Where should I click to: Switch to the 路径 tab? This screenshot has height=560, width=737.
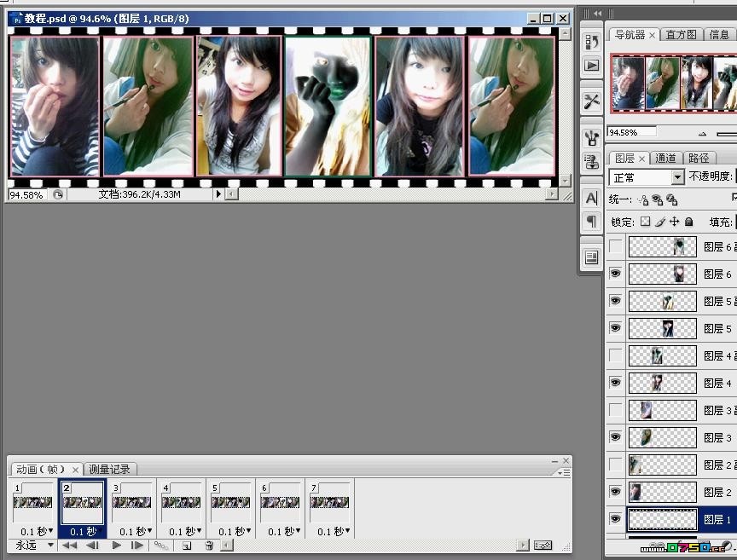click(699, 159)
